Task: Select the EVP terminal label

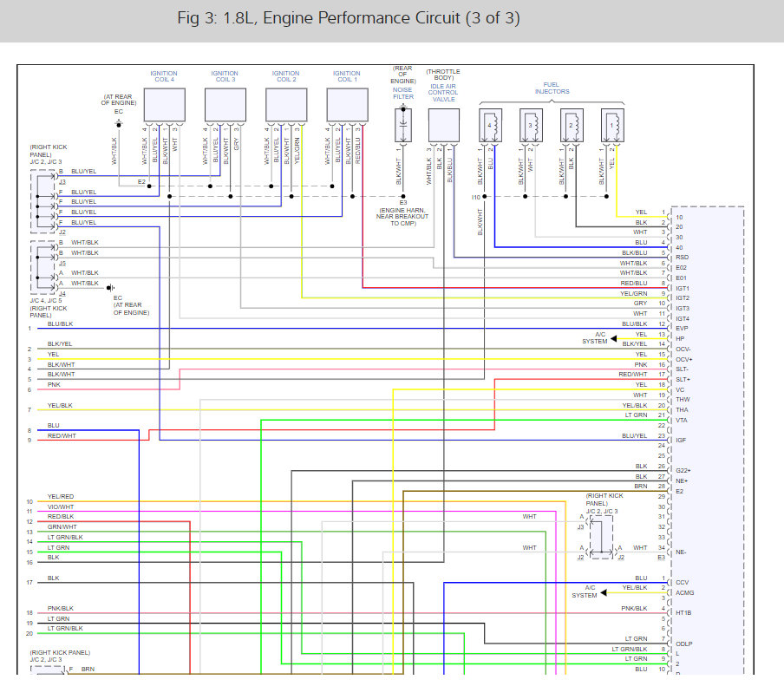Action: 682,329
